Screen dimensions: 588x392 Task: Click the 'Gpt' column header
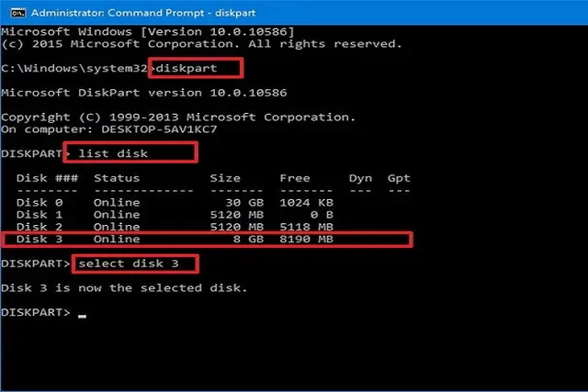[x=399, y=179]
